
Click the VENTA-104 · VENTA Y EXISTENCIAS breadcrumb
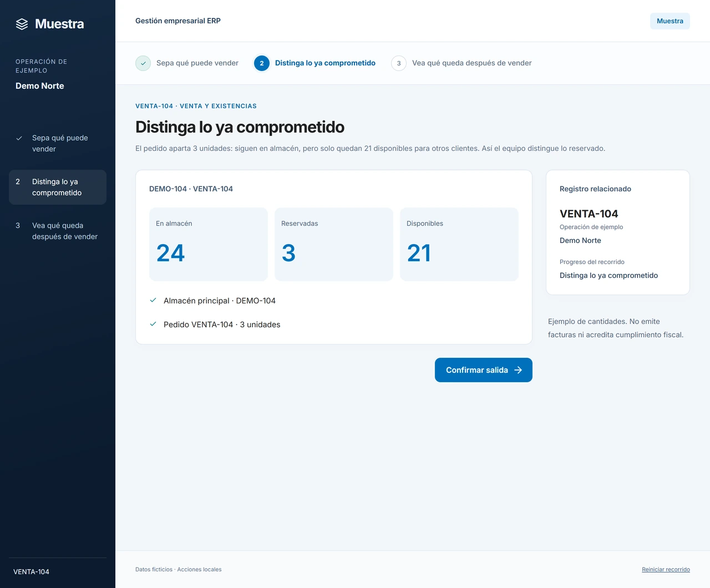pos(196,106)
